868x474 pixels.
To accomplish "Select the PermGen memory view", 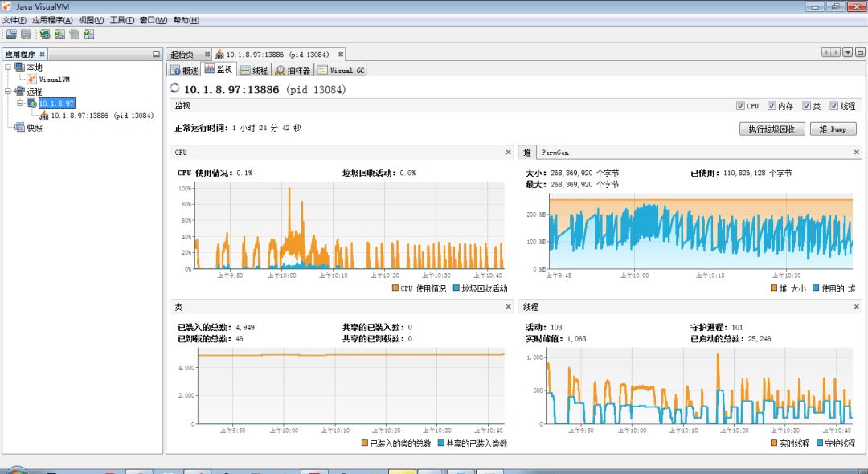I will coord(555,153).
